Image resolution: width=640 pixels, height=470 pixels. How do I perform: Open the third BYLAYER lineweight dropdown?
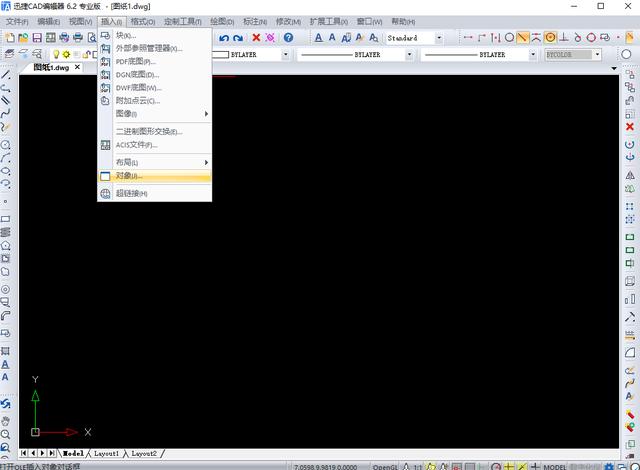(533, 54)
